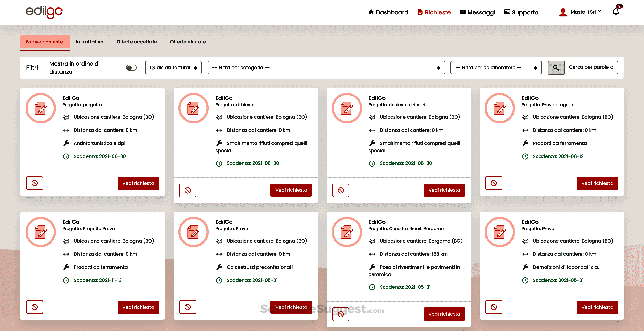Viewport: 644px width, 331px height.
Task: Click the 'Cerca per parole' search field
Action: [x=591, y=68]
